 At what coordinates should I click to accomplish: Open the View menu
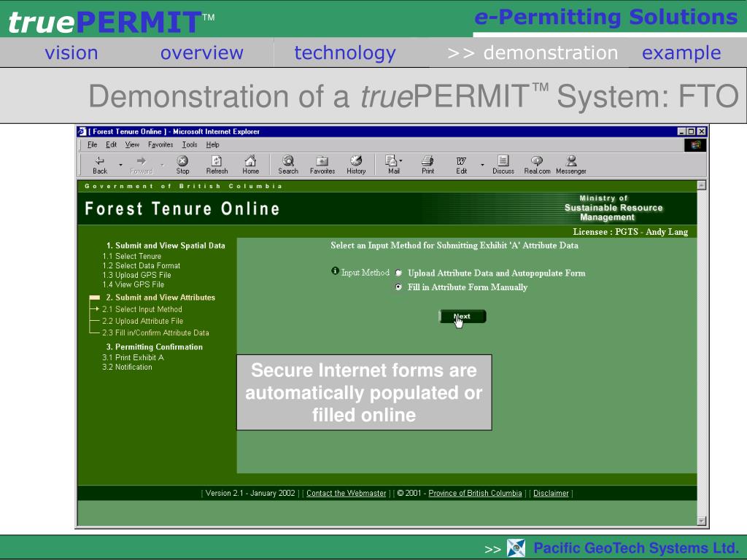pyautogui.click(x=132, y=145)
